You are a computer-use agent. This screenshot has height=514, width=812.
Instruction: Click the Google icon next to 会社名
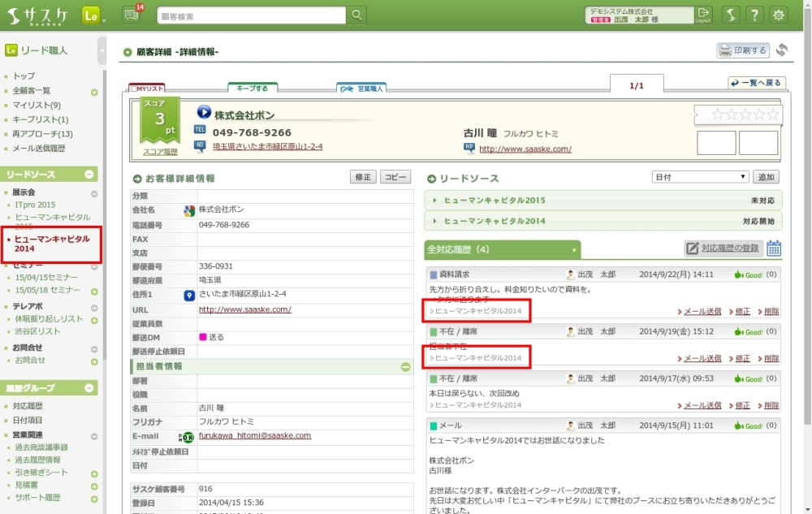[188, 211]
